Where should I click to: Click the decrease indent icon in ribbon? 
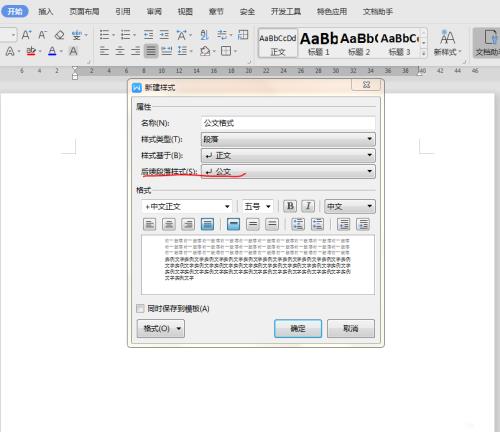[x=148, y=35]
